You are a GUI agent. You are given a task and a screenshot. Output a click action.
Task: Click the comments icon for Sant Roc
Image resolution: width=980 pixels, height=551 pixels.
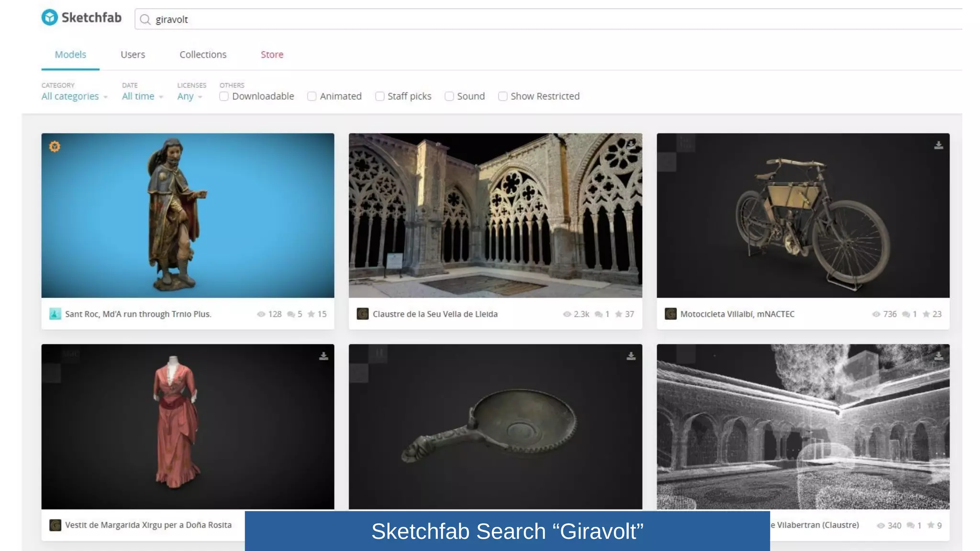291,314
